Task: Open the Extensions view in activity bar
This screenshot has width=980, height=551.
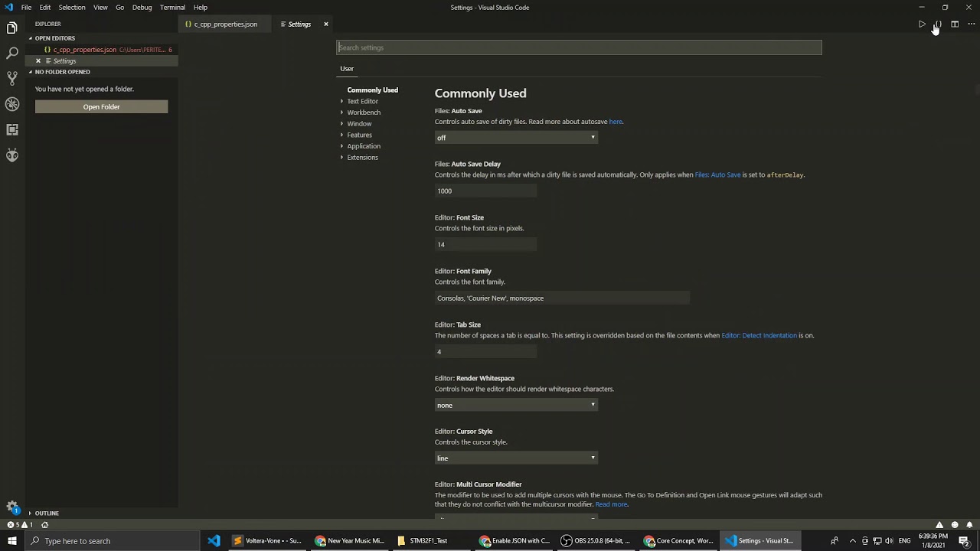Action: tap(12, 129)
